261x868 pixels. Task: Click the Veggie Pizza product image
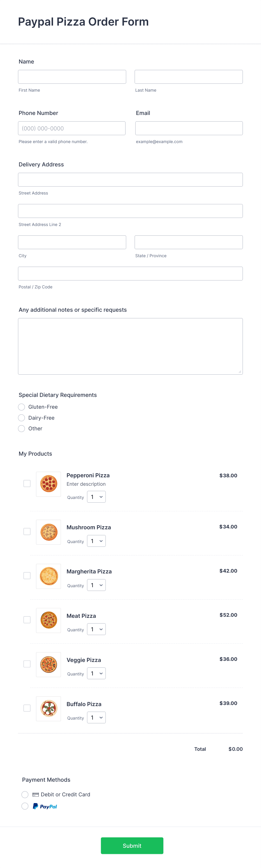49,664
